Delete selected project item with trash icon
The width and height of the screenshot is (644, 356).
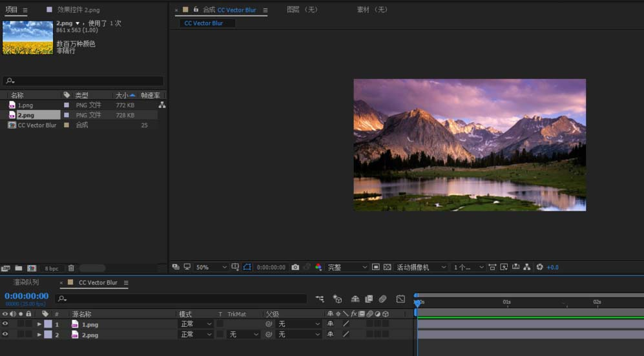[x=71, y=268]
